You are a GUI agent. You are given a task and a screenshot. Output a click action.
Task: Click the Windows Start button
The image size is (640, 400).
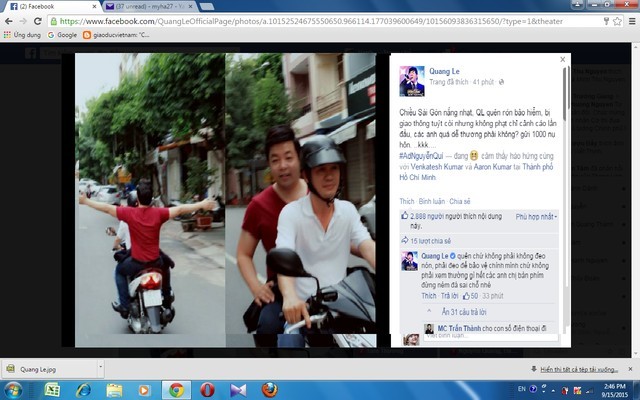pos(14,389)
